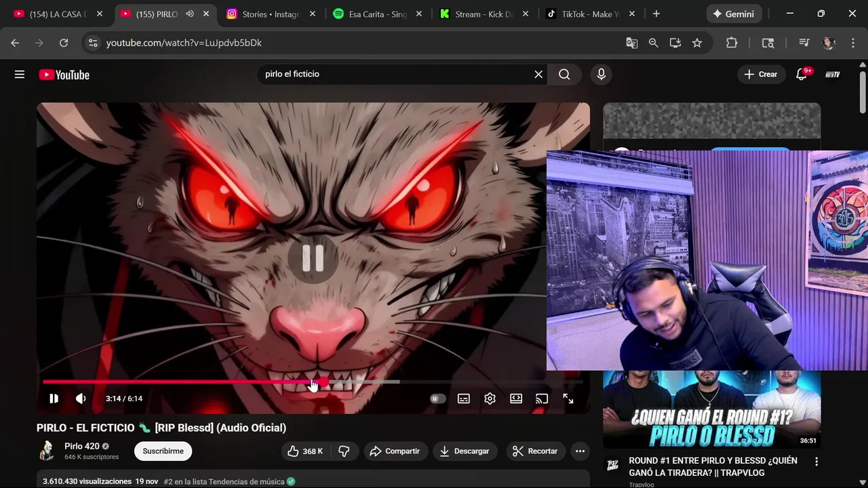
Task: Turn on subtitles in the player
Action: coord(464,399)
